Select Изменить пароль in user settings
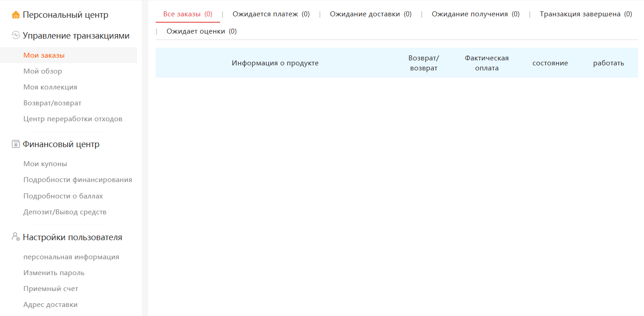The image size is (644, 316). [54, 273]
